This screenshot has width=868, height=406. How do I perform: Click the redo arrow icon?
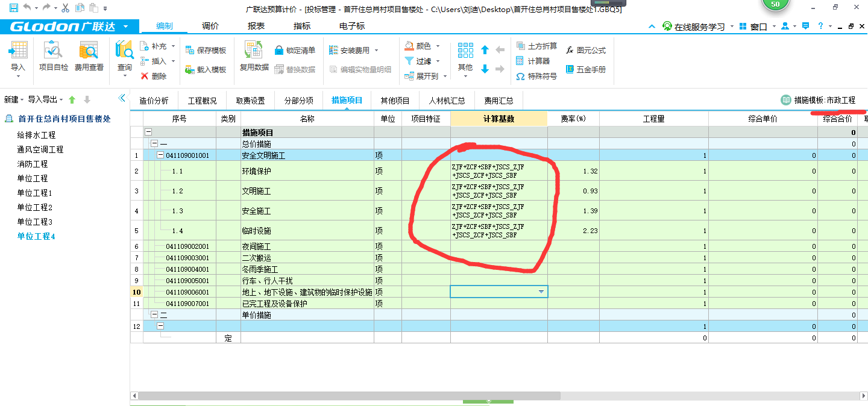(46, 8)
